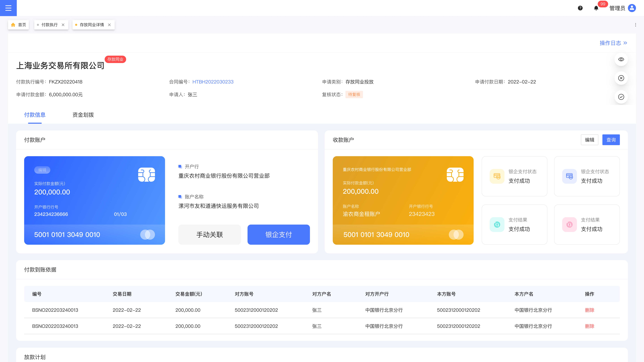Image resolution: width=644 pixels, height=362 pixels.
Task: Click the chip icon on gold card
Action: click(455, 175)
